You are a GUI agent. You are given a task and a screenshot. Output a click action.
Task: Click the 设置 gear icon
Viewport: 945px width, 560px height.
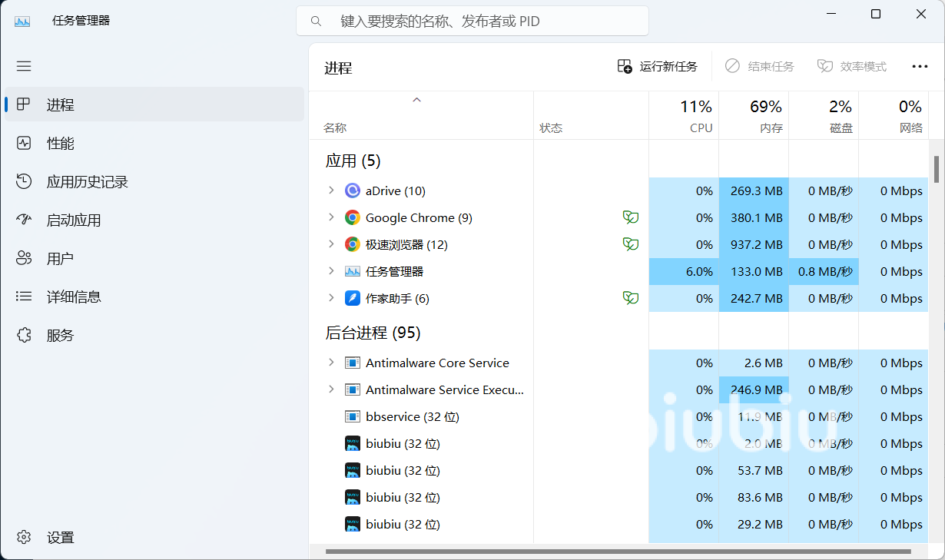pyautogui.click(x=24, y=538)
